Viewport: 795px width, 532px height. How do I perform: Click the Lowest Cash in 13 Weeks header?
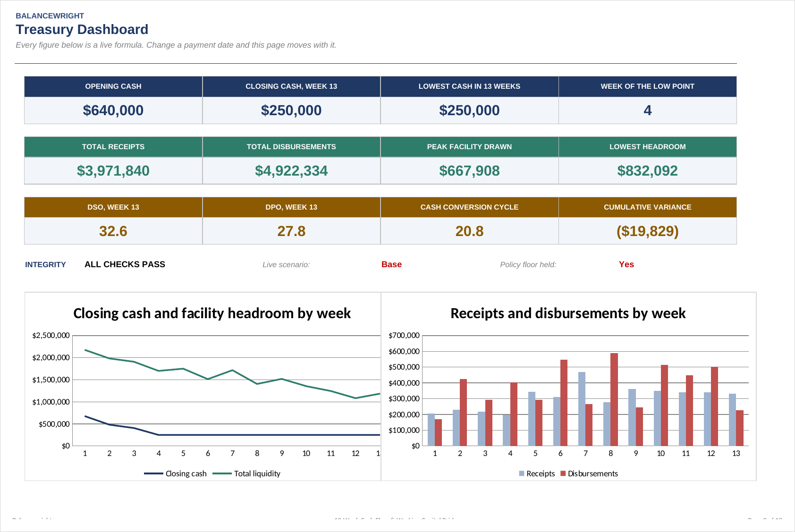click(469, 86)
